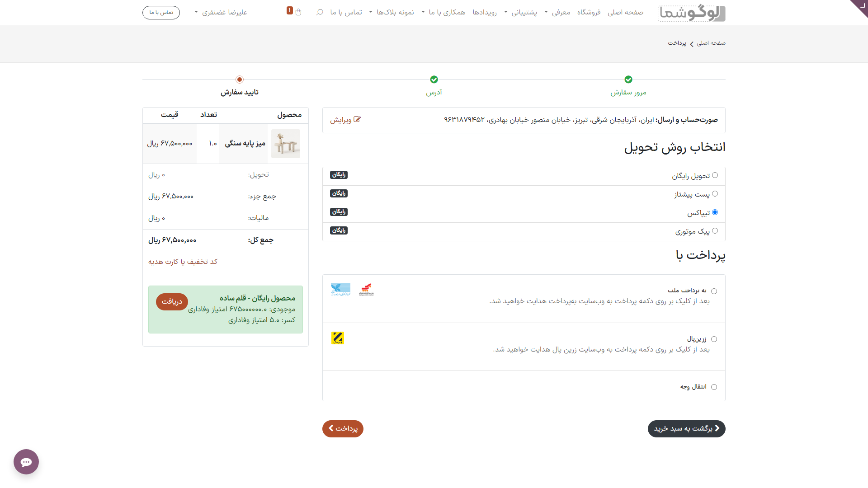Screen dimensions: 868x488
Task: Click the پرداخت pay button
Action: (x=343, y=428)
